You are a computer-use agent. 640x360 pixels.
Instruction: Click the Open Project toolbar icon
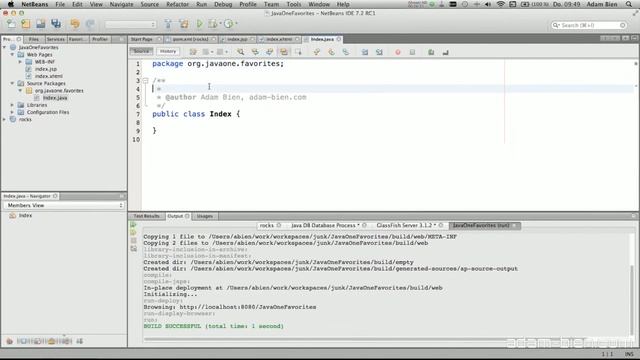40,24
